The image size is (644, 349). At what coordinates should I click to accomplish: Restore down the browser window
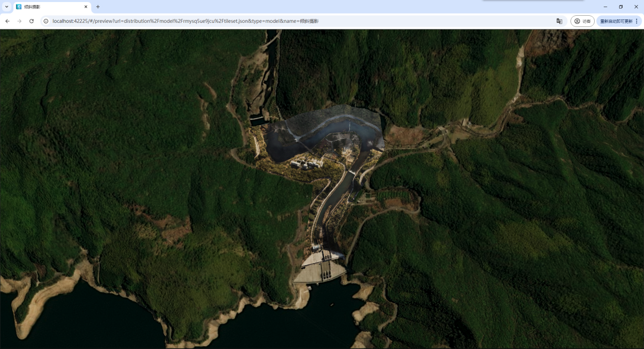621,7
